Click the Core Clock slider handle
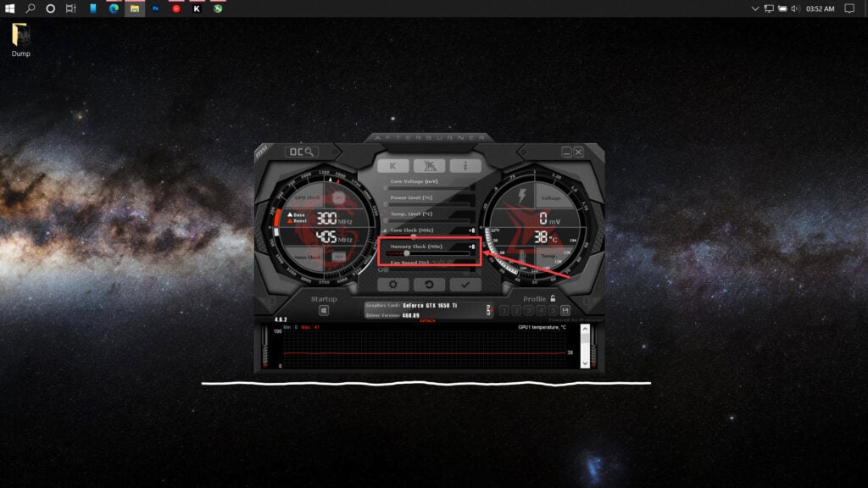The height and width of the screenshot is (488, 868). tap(414, 237)
